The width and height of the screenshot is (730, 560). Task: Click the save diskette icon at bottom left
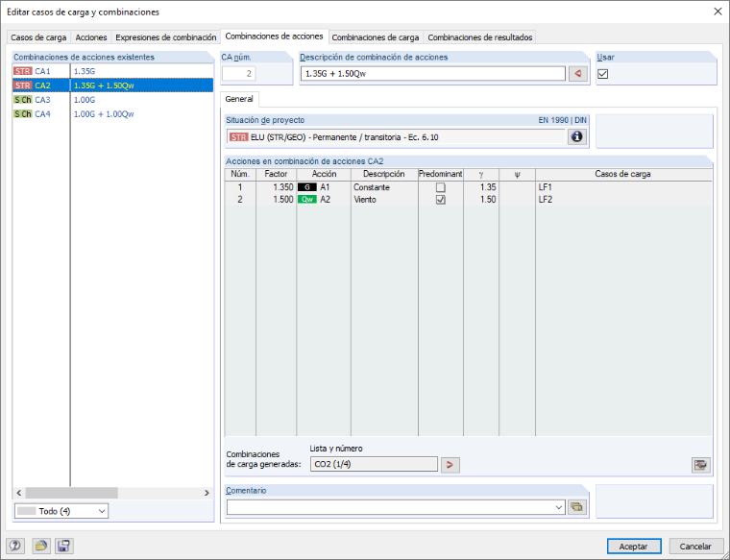[63, 546]
